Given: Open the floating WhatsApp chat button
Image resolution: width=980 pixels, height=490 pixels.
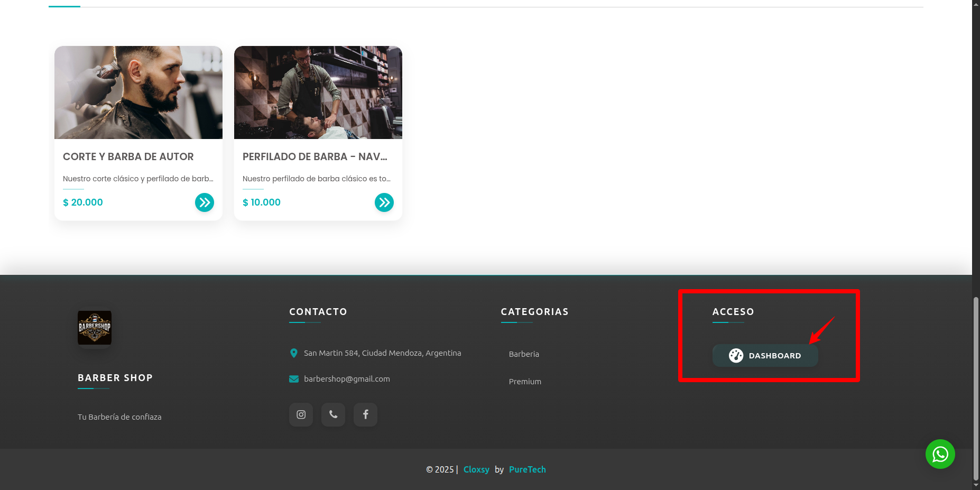Looking at the screenshot, I should [x=940, y=454].
